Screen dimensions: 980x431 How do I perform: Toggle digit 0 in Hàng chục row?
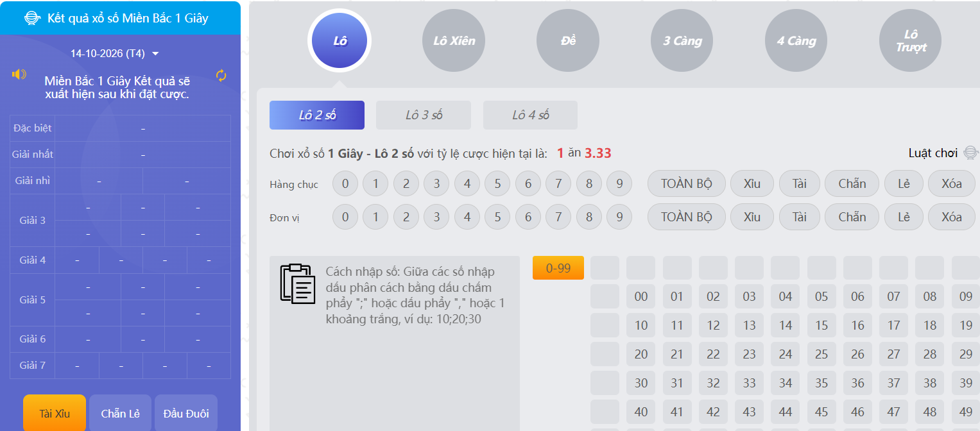click(345, 184)
